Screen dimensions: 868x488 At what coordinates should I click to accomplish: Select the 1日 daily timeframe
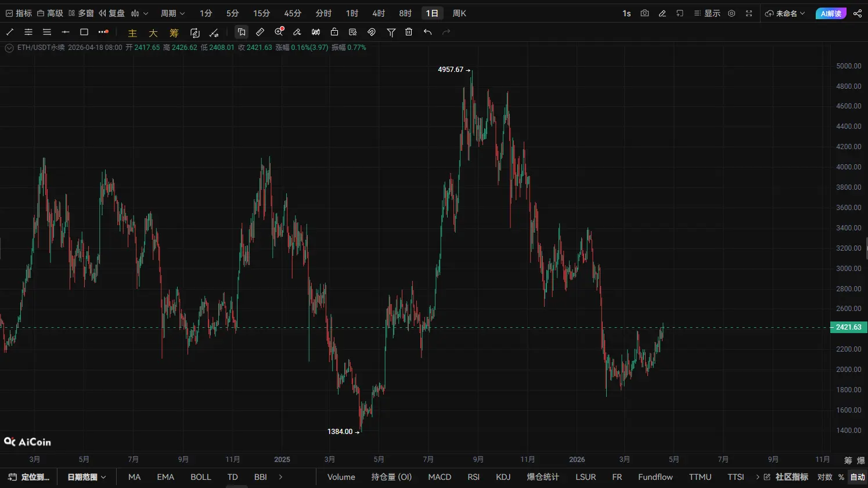click(x=433, y=13)
